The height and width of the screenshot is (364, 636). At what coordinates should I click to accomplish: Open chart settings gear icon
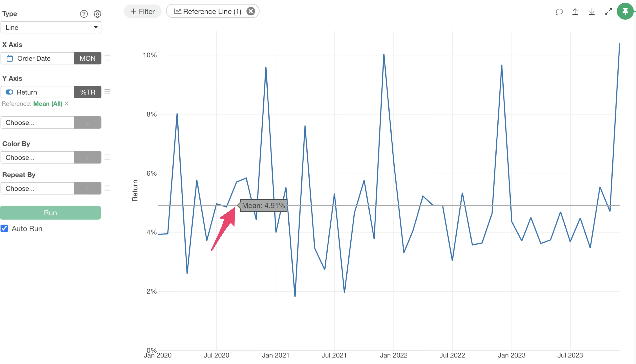[97, 14]
